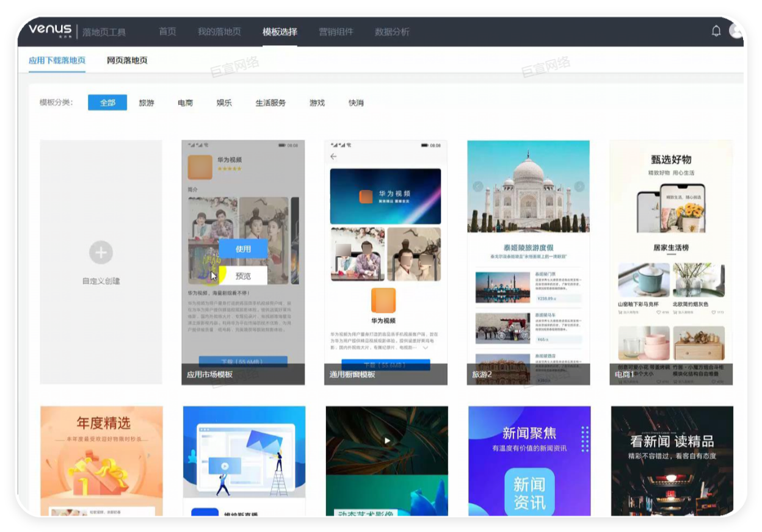Image resolution: width=762 pixels, height=532 pixels.
Task: Click the left arrow on Taj Mahal image
Action: pyautogui.click(x=478, y=187)
